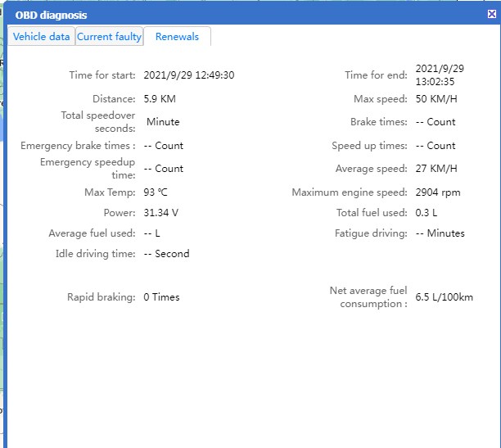Click the 2904 rpm engine speed value

coord(438,192)
